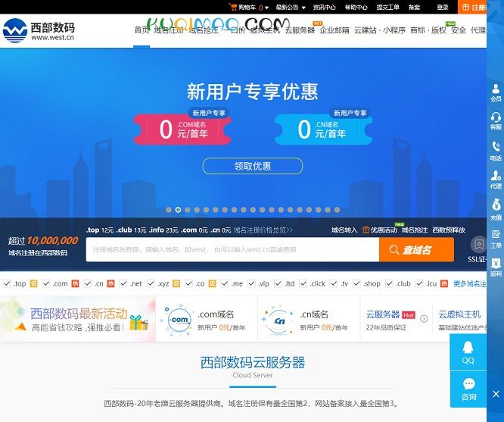The width and height of the screenshot is (504, 422).
Task: Toggle the .cn domain checkbox
Action: pyautogui.click(x=88, y=283)
